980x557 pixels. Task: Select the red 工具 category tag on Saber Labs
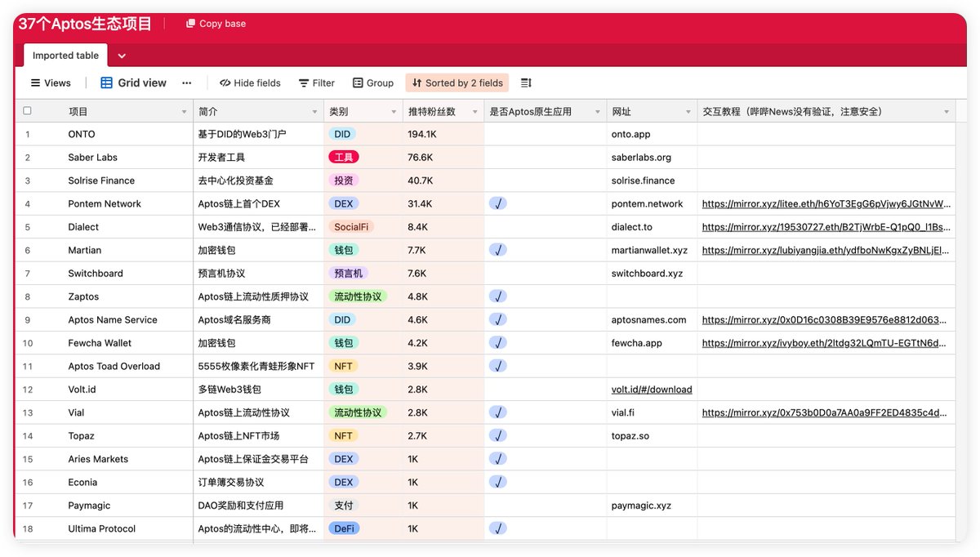tap(343, 157)
